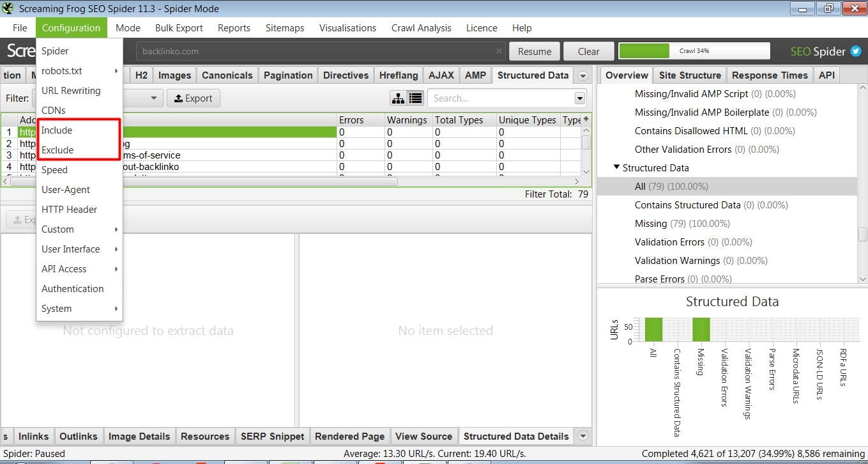Expand robots.txt submenu
The width and height of the screenshot is (868, 464).
[x=116, y=71]
